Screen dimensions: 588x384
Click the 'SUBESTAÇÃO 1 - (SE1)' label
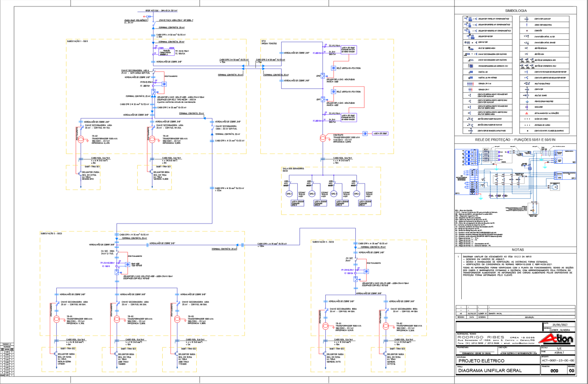(x=77, y=41)
